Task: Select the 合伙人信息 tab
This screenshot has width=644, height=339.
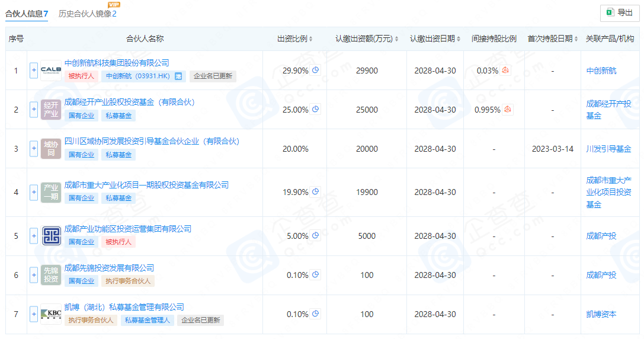Action: click(26, 14)
